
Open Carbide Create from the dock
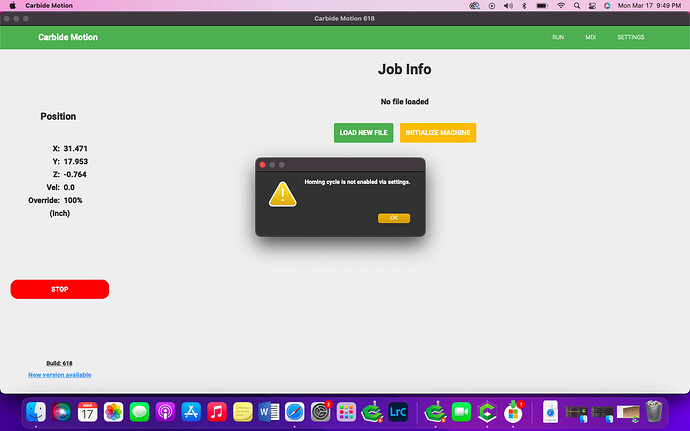pos(487,412)
